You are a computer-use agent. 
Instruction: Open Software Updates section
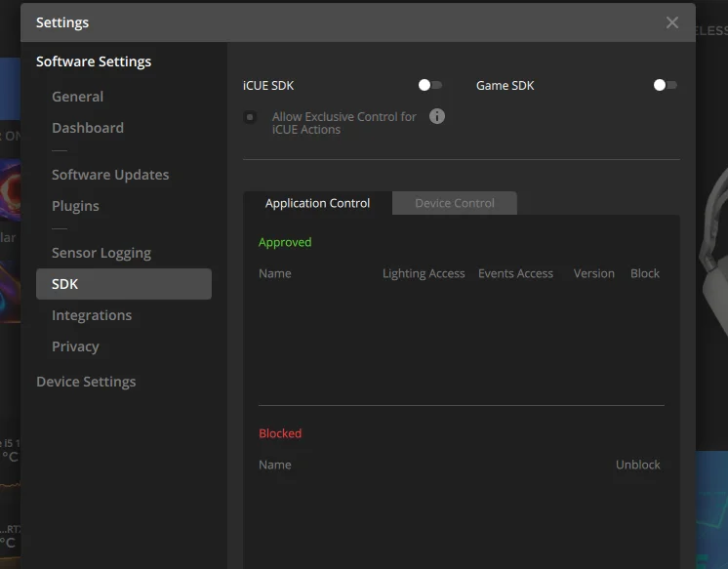coord(110,175)
